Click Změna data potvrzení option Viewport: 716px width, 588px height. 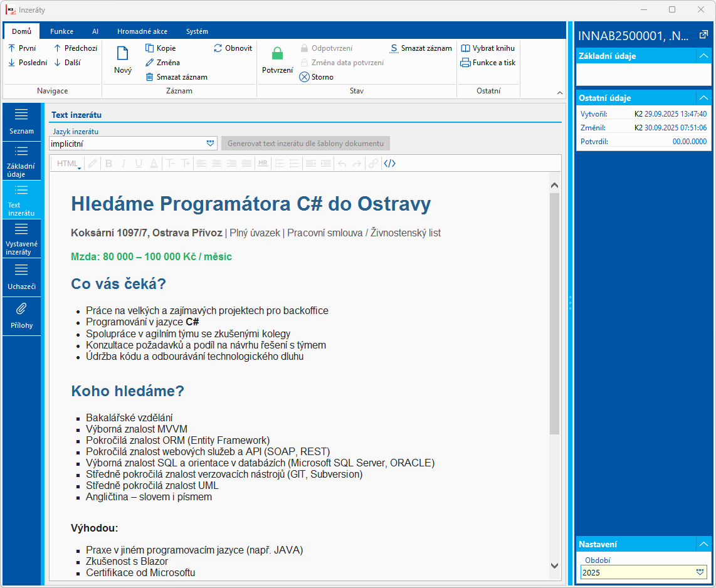tap(342, 63)
